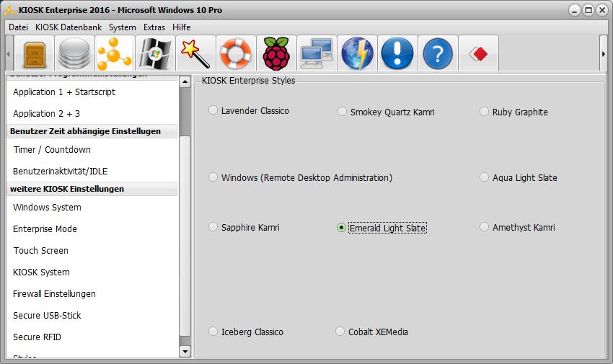Click the red diamond toolbar icon
This screenshot has width=613, height=364.
[x=478, y=53]
